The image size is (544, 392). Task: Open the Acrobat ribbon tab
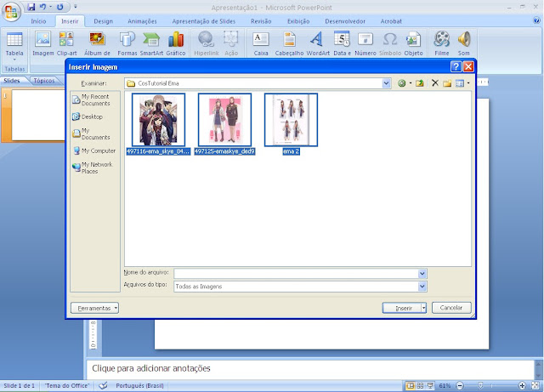point(391,21)
